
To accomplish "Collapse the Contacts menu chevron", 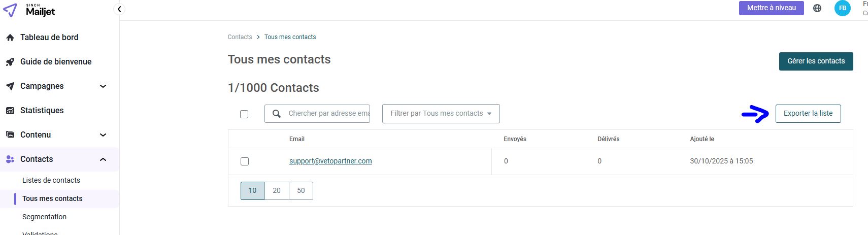I will coord(103,159).
